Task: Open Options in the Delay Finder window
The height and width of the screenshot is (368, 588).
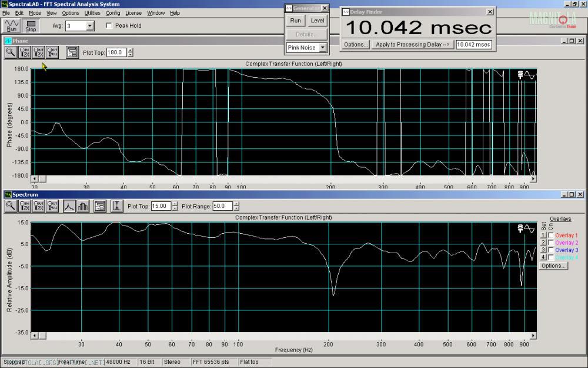Action: (356, 44)
